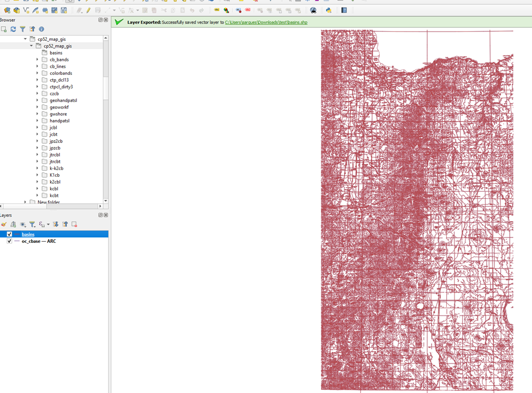Screen dimensions: 532x393
Task: Expand all layers in Layers panel
Action: pyautogui.click(x=56, y=224)
